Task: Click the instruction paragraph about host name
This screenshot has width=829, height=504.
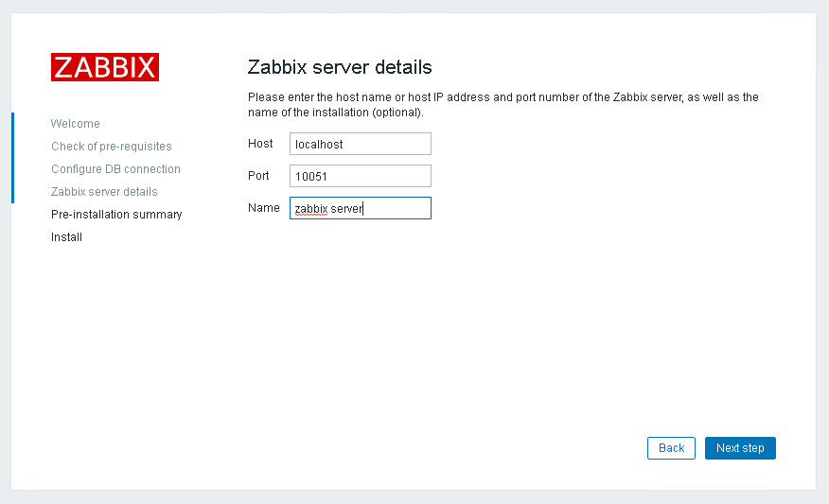Action: pos(503,104)
